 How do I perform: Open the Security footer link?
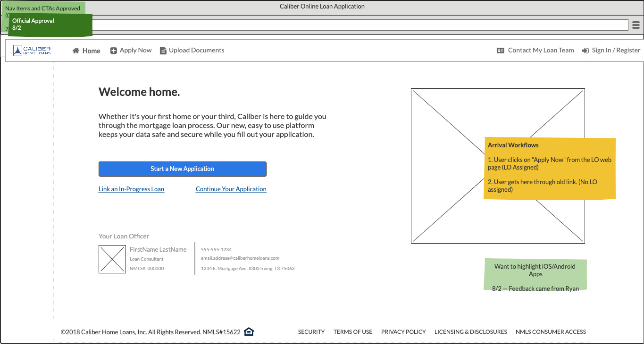point(311,332)
